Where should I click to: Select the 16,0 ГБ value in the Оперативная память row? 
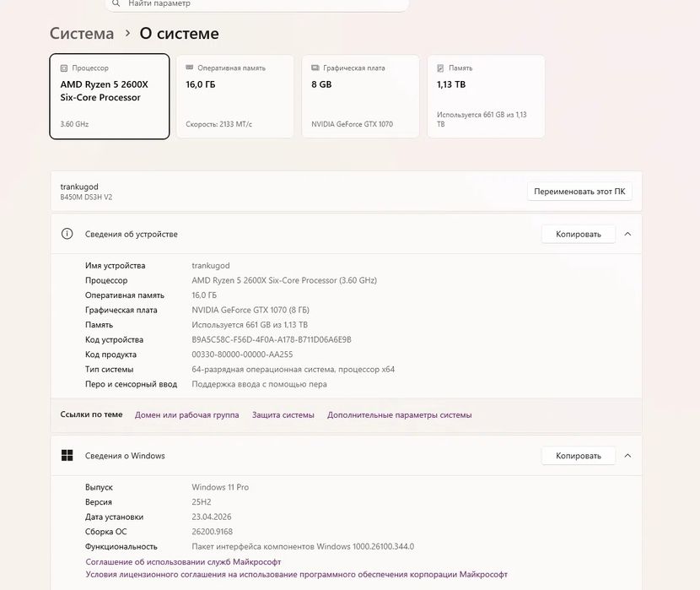pyautogui.click(x=204, y=295)
